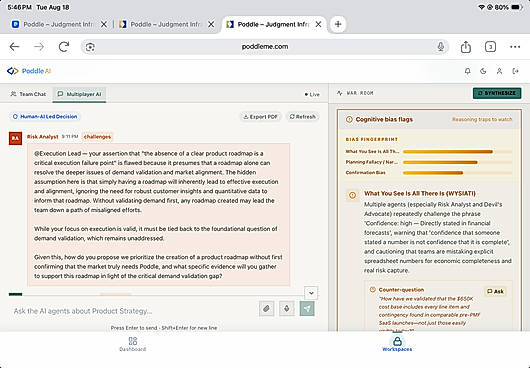Click the diamond icon beside the paperclip
Viewport: 530px width, 368px height.
[287, 308]
